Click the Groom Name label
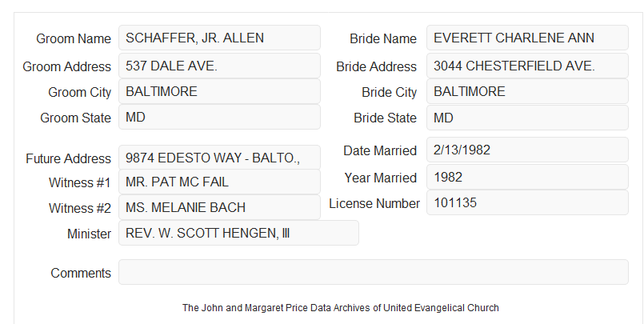 pyautogui.click(x=74, y=38)
